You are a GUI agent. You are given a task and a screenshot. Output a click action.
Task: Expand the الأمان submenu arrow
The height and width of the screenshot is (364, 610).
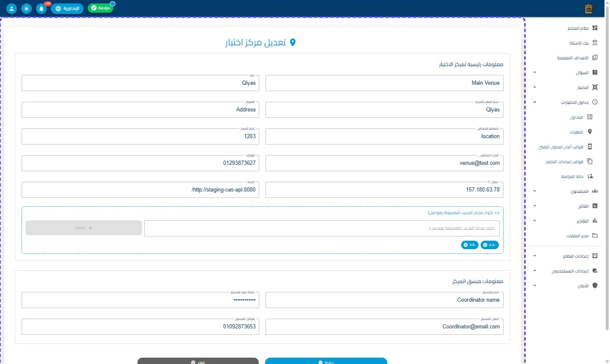tap(534, 286)
